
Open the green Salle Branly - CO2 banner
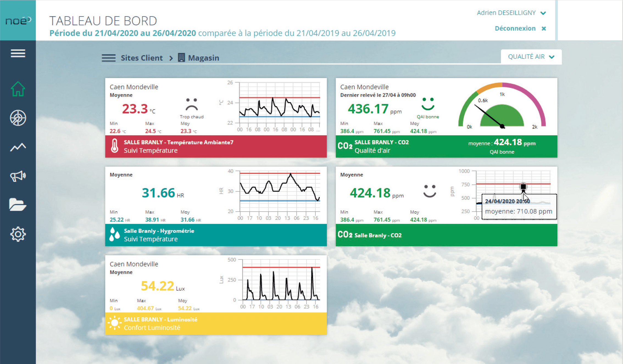(x=446, y=235)
